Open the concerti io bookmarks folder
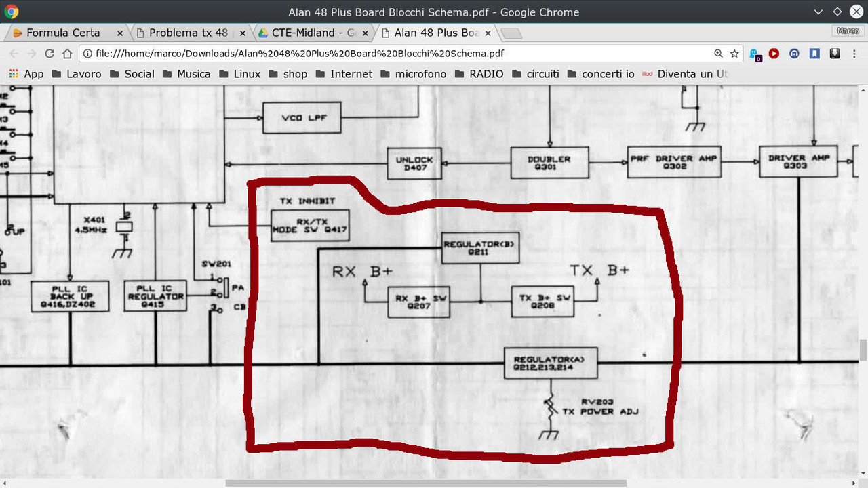Image resolution: width=868 pixels, height=488 pixels. (600, 74)
